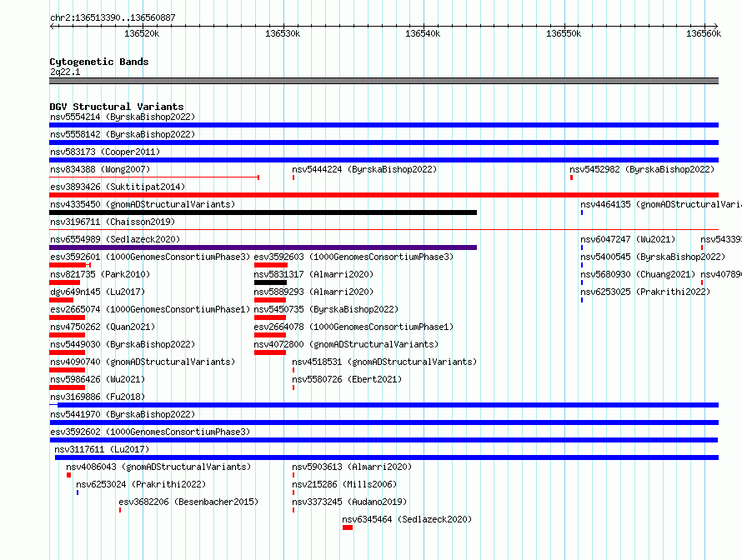The width and height of the screenshot is (742, 560).
Task: Click esv3592602 (1000GenomesConsortiumPhase3) label
Action: (x=150, y=432)
